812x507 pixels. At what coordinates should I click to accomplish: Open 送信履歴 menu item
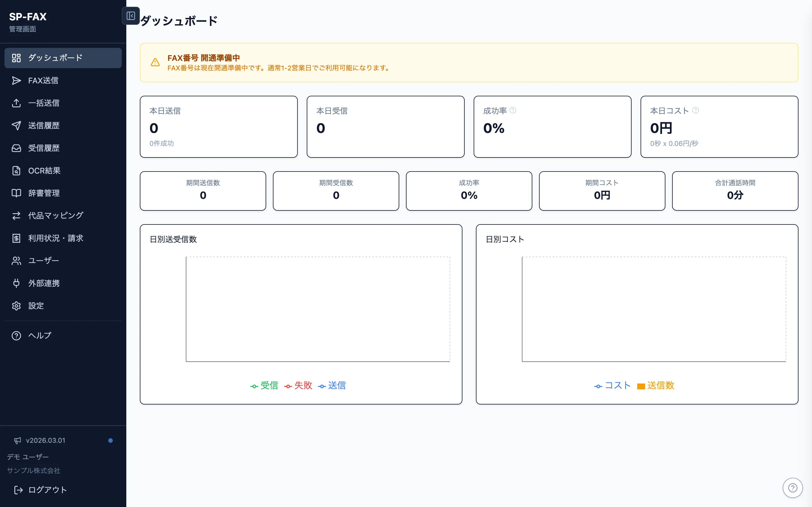point(44,125)
